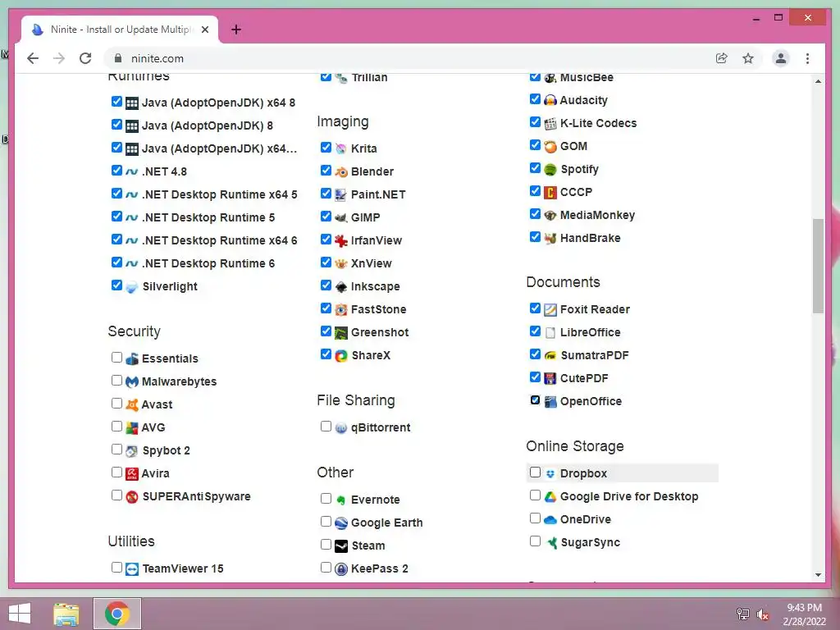Check the AVG checkbox
The height and width of the screenshot is (630, 840).
tap(116, 427)
